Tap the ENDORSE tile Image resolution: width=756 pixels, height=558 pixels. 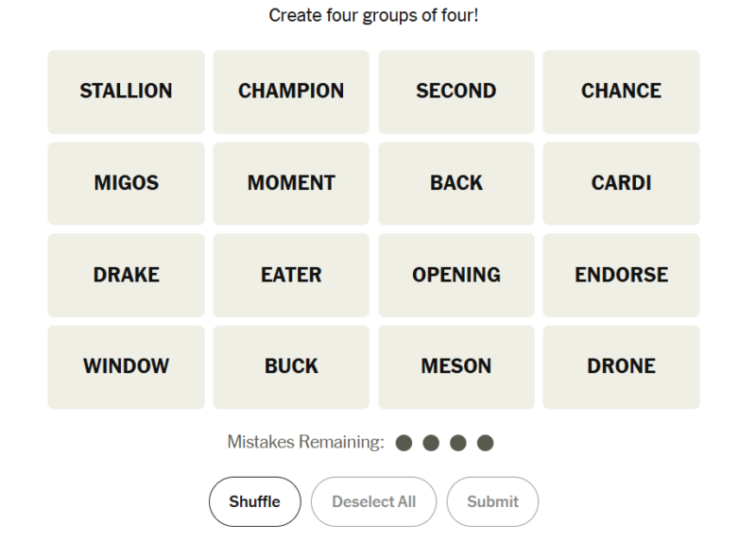point(621,275)
